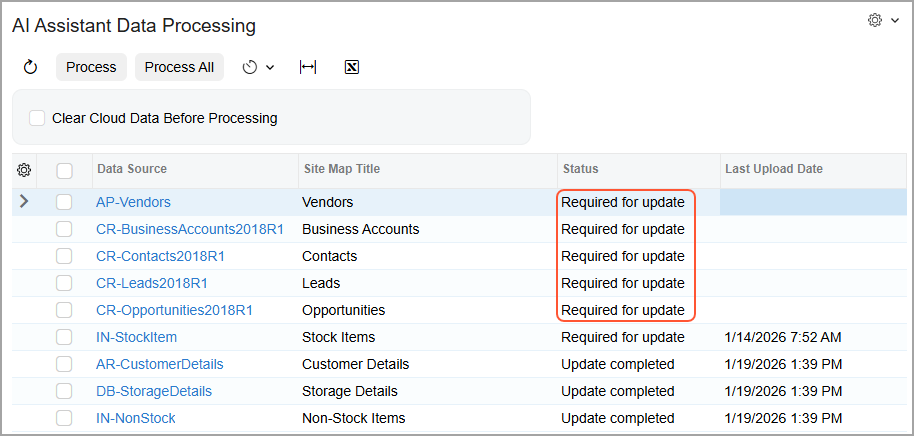This screenshot has width=914, height=436.
Task: Select the Non-Stock Items title cell
Action: (427, 418)
